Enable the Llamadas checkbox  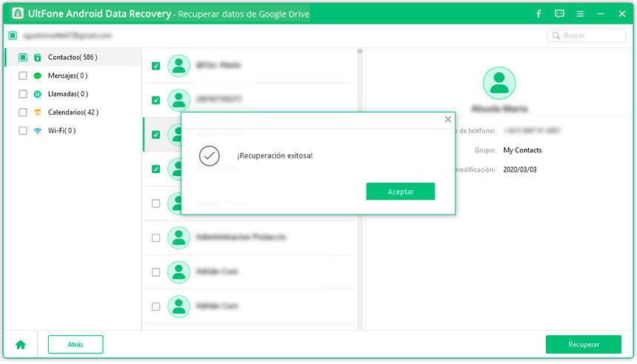23,94
